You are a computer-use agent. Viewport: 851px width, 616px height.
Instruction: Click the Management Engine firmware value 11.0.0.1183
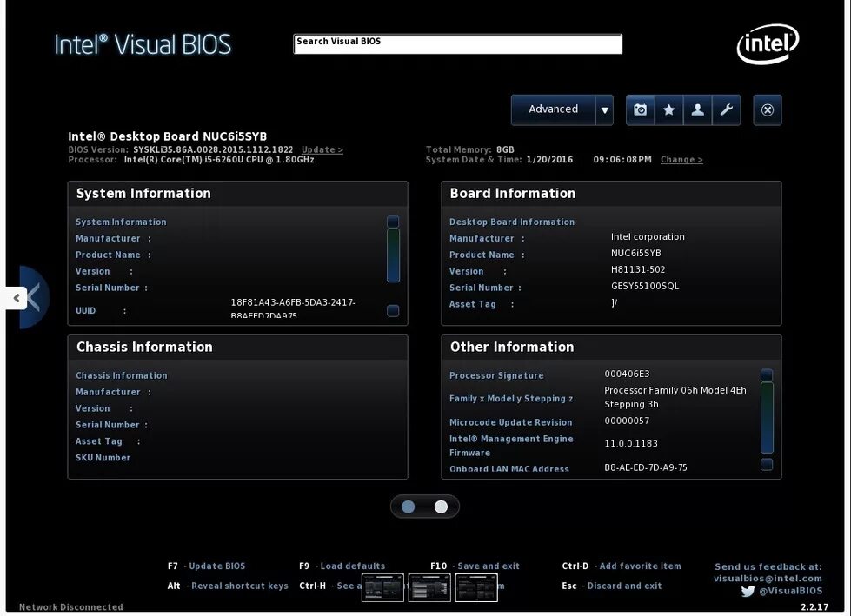coord(631,444)
